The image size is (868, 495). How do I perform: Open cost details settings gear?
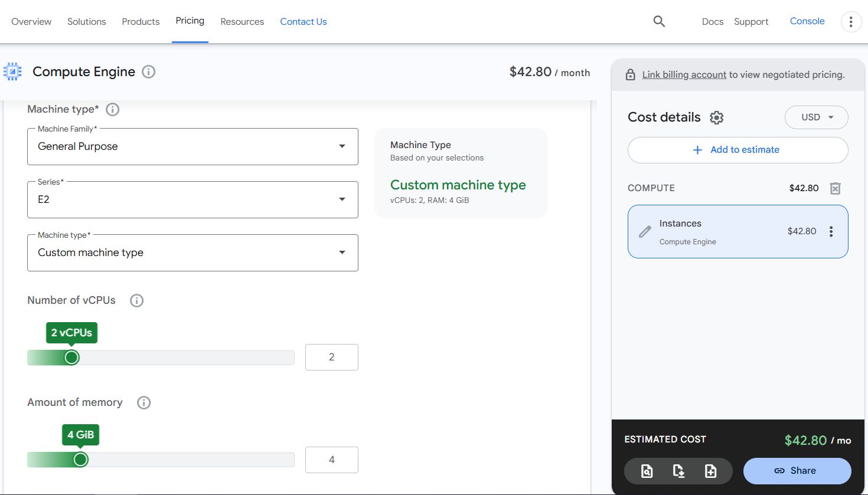716,117
